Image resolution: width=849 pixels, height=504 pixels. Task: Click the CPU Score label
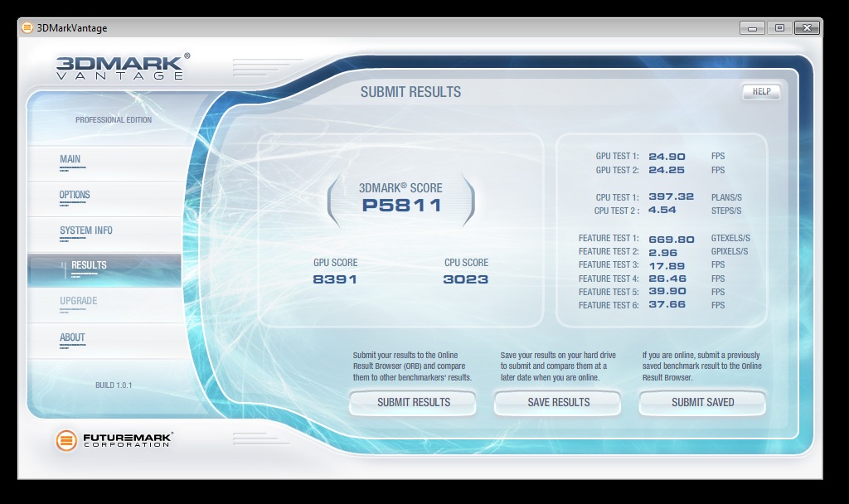point(466,263)
